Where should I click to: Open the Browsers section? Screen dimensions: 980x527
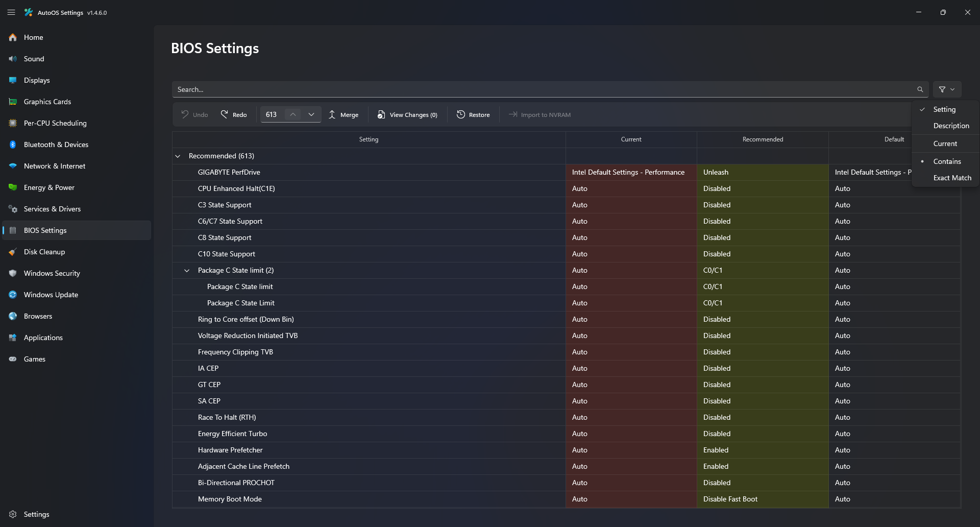tap(77, 316)
